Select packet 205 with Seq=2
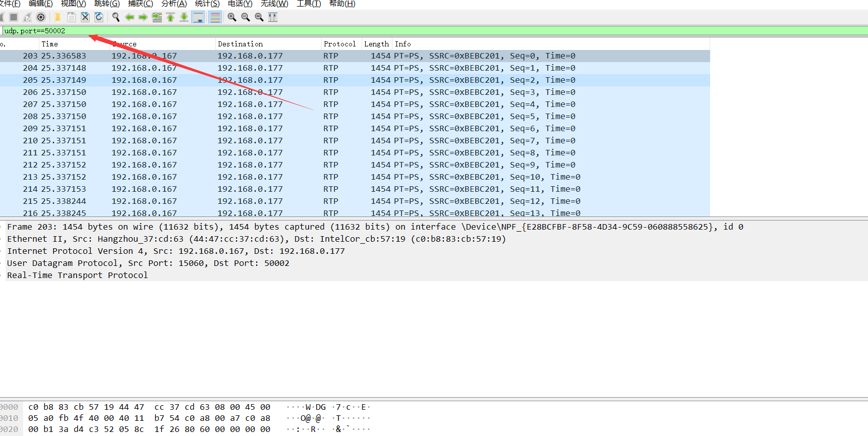The image size is (868, 436). click(355, 80)
